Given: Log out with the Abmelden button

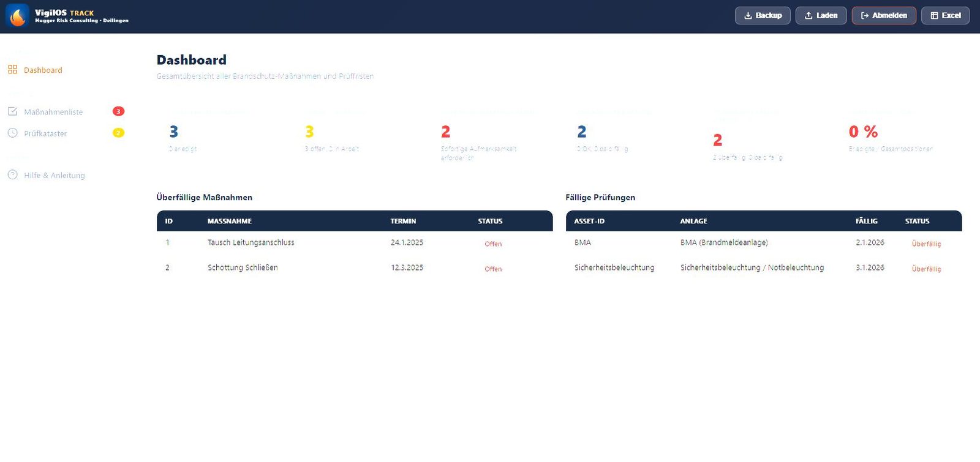Looking at the screenshot, I should point(884,15).
